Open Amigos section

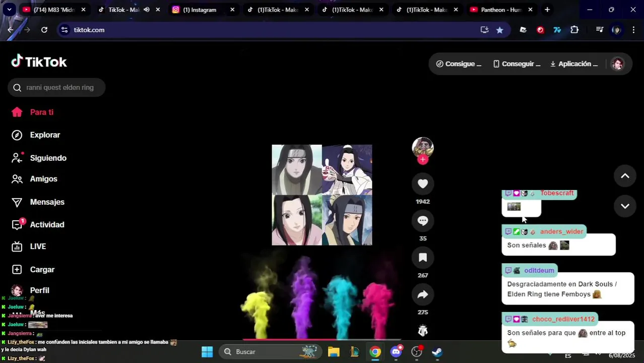click(x=34, y=179)
